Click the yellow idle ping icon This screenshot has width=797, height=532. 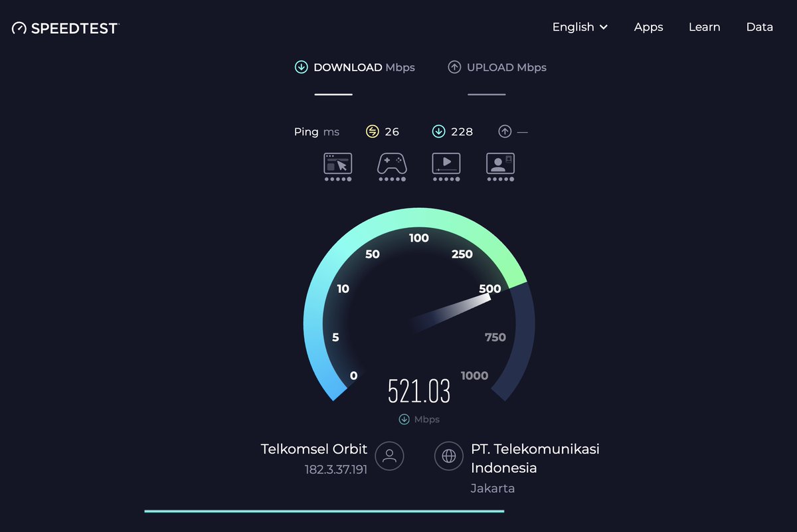(373, 132)
